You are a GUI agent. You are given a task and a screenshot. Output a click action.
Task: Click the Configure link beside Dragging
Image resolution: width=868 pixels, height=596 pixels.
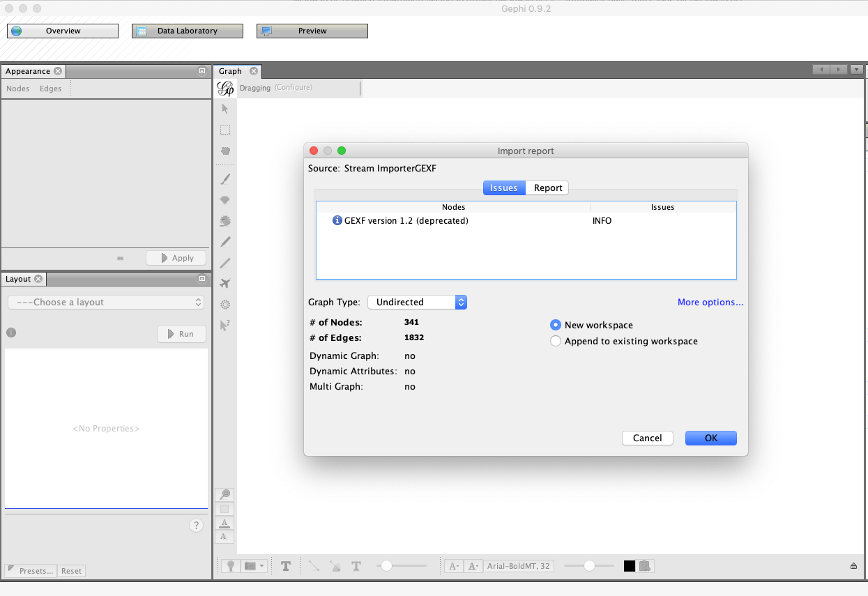pyautogui.click(x=294, y=88)
